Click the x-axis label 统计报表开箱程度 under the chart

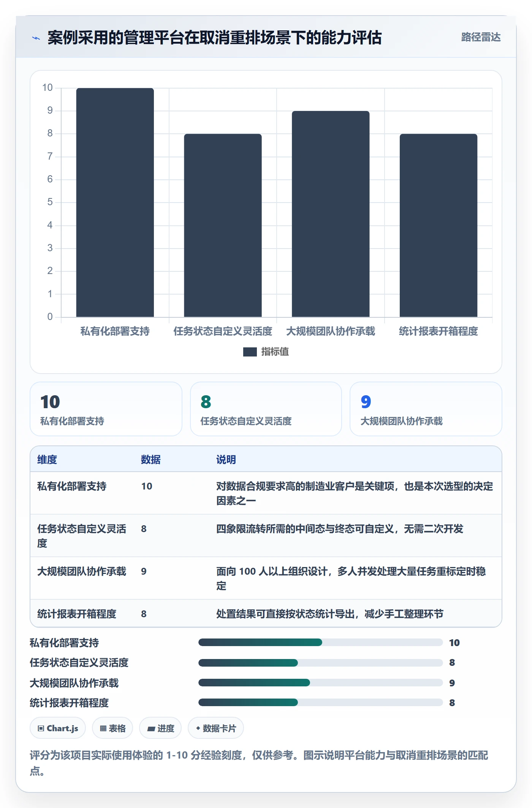439,331
